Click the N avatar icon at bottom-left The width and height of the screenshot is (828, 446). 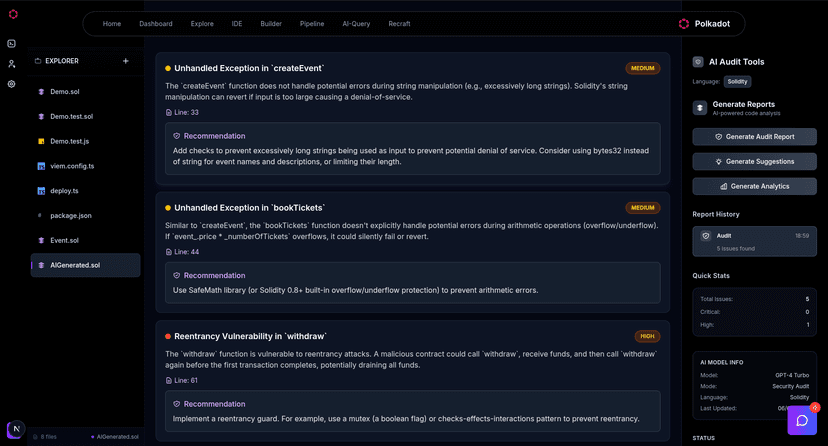(14, 429)
